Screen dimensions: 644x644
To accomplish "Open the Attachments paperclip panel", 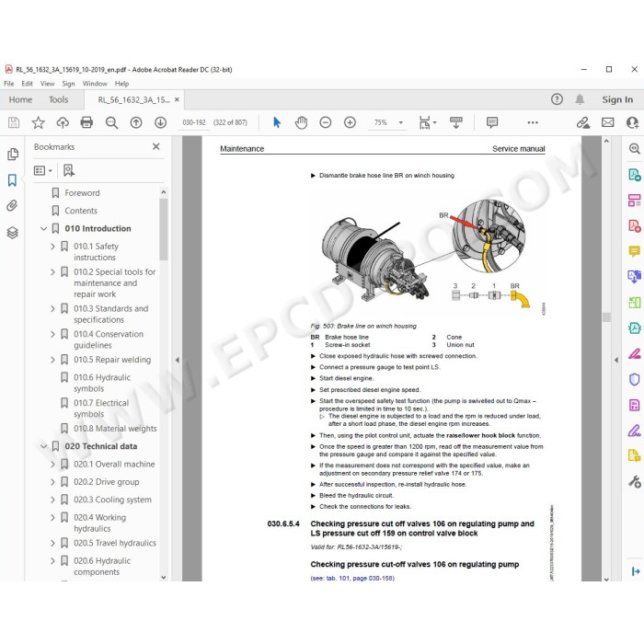I will point(12,206).
